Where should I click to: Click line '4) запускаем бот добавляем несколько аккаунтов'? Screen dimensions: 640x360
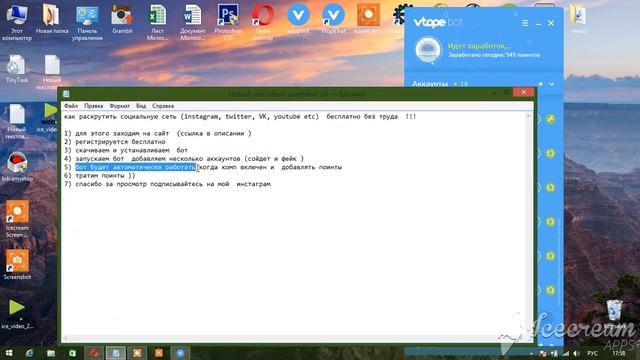click(152, 158)
